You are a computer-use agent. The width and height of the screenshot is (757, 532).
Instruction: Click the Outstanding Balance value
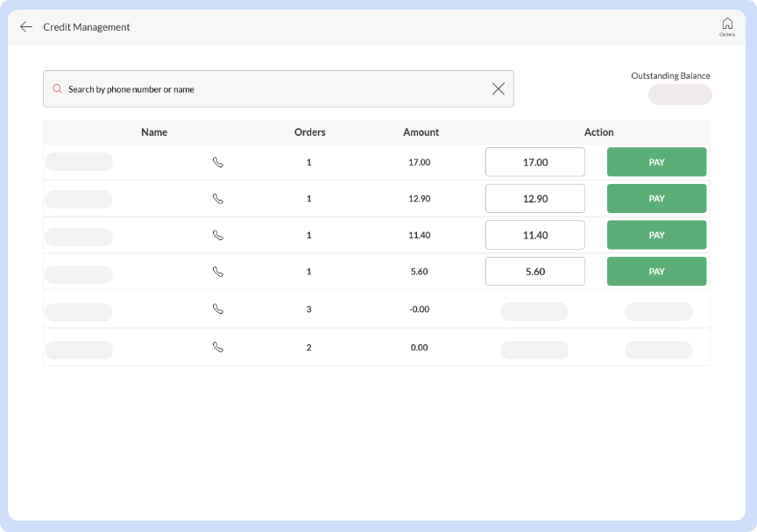click(x=680, y=95)
